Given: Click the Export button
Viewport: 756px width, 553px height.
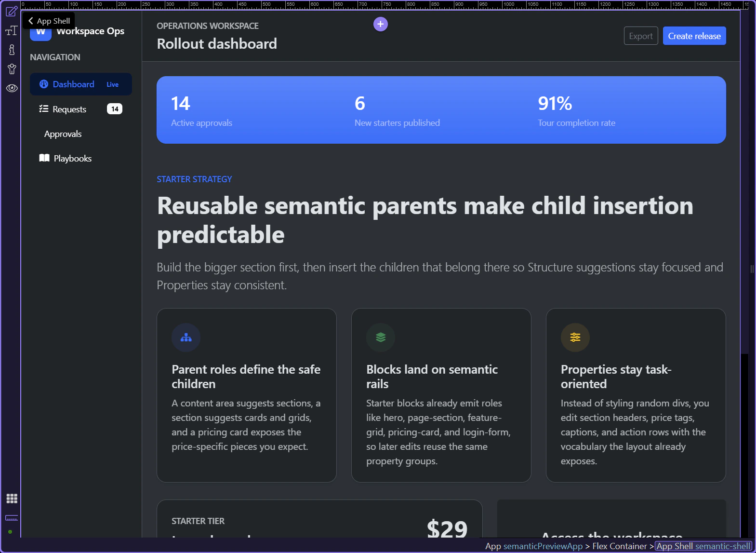Looking at the screenshot, I should pos(641,36).
